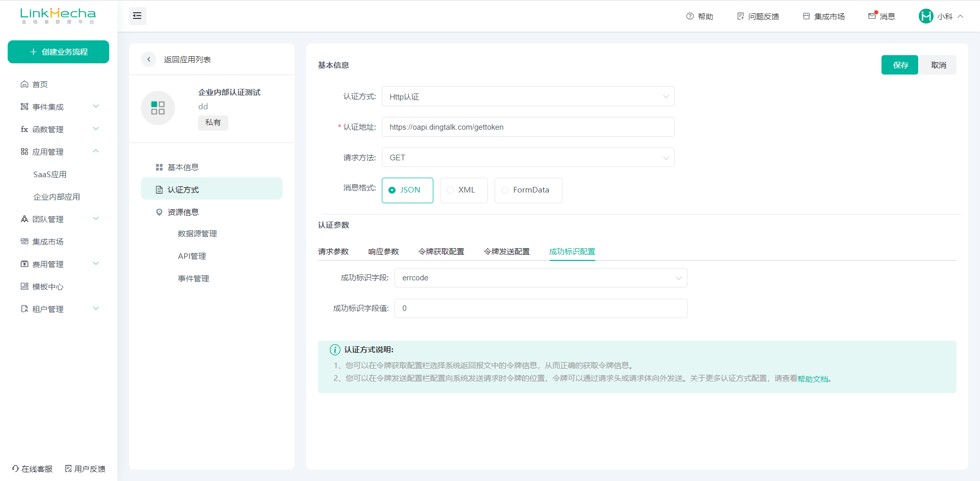Click the 小科 user avatar

[926, 16]
